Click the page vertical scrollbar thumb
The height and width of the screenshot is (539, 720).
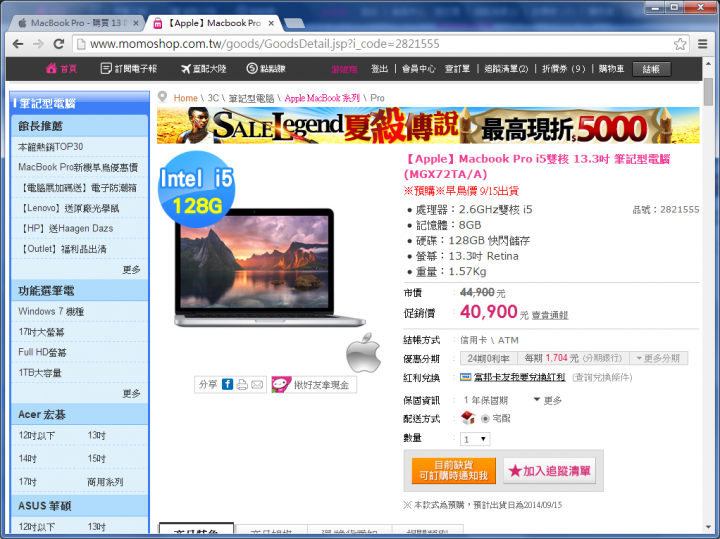[708, 91]
